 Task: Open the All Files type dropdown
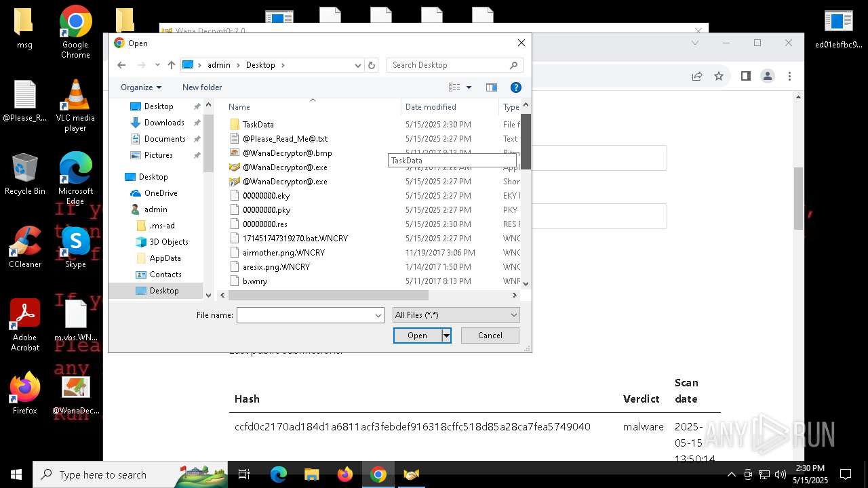pos(456,314)
